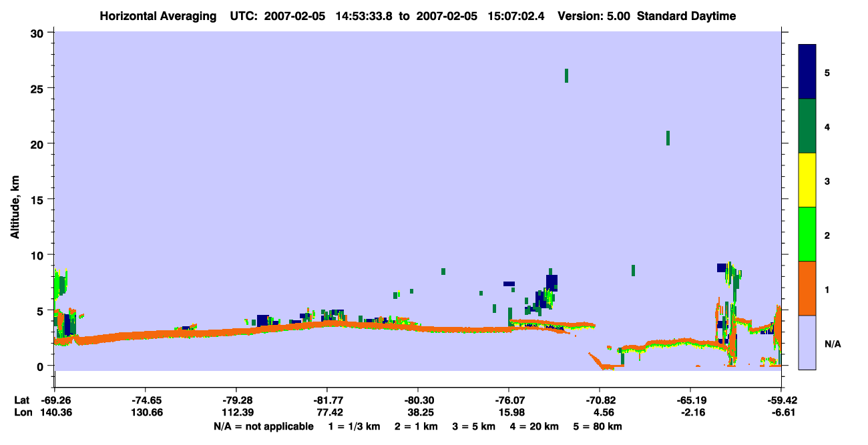
Task: Click the orange color bar segment labeled 1
Action: (x=807, y=288)
